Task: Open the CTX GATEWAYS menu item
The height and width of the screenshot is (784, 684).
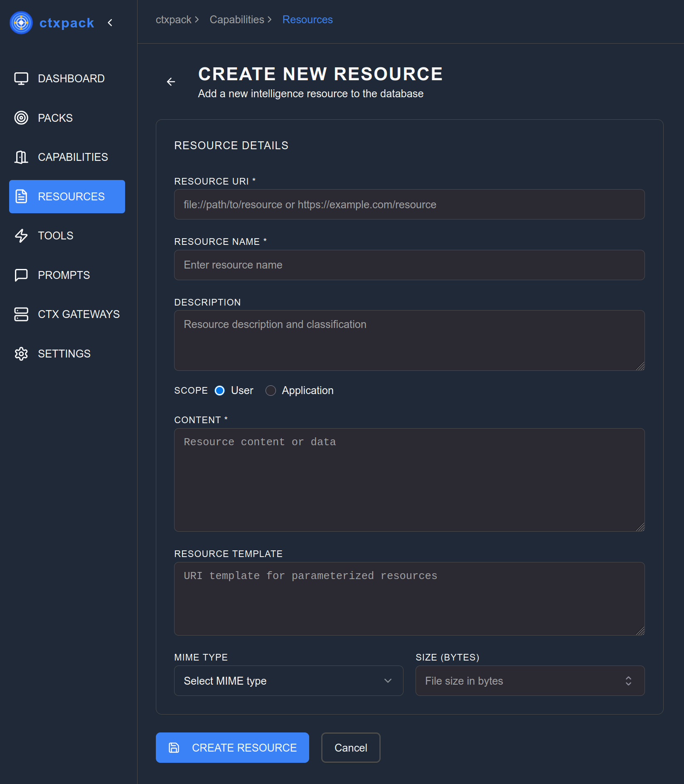Action: [x=67, y=314]
